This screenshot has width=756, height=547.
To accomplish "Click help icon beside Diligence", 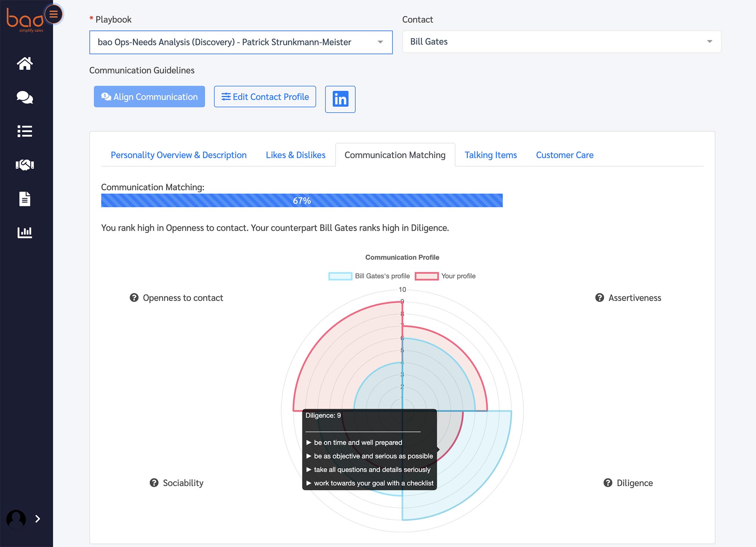I will [608, 483].
